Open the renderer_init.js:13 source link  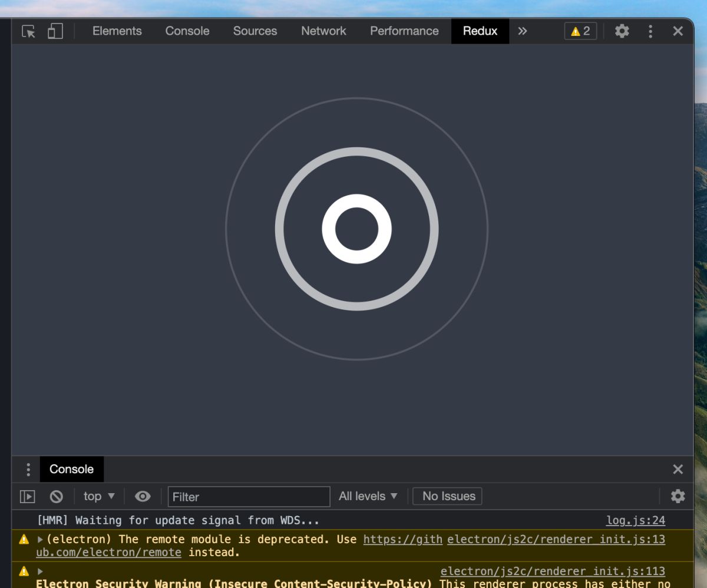click(556, 539)
